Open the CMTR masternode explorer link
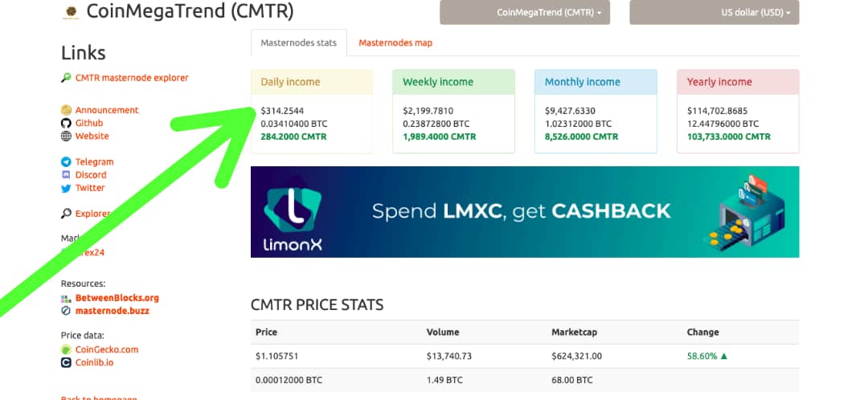This screenshot has width=868, height=400. (x=132, y=78)
